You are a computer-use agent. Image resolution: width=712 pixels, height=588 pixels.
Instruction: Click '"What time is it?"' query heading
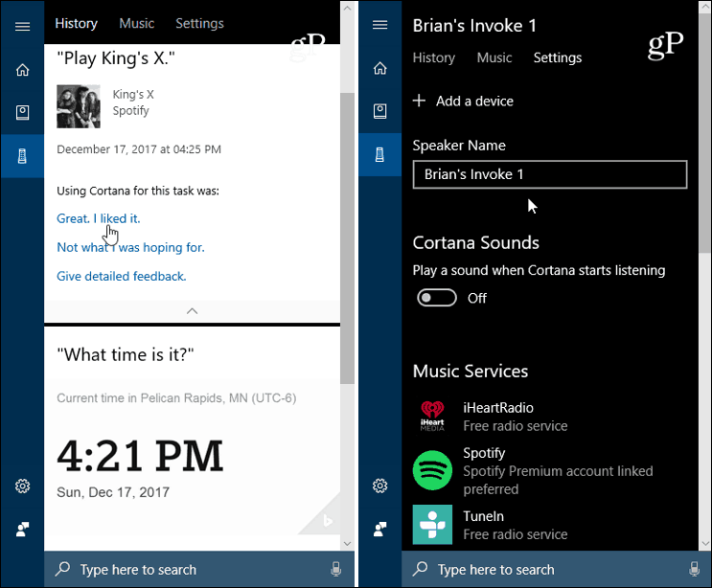point(125,354)
